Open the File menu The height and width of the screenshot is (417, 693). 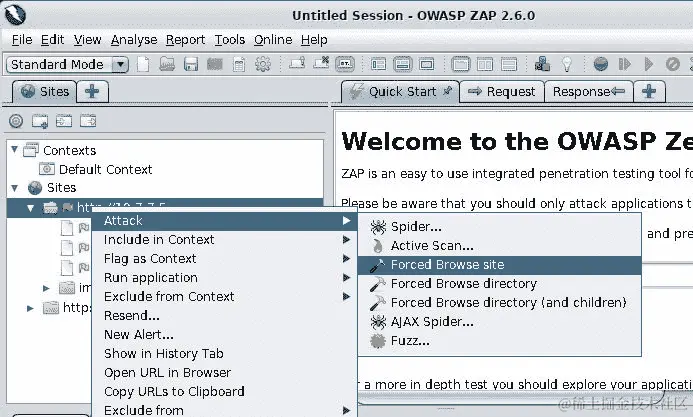click(22, 40)
